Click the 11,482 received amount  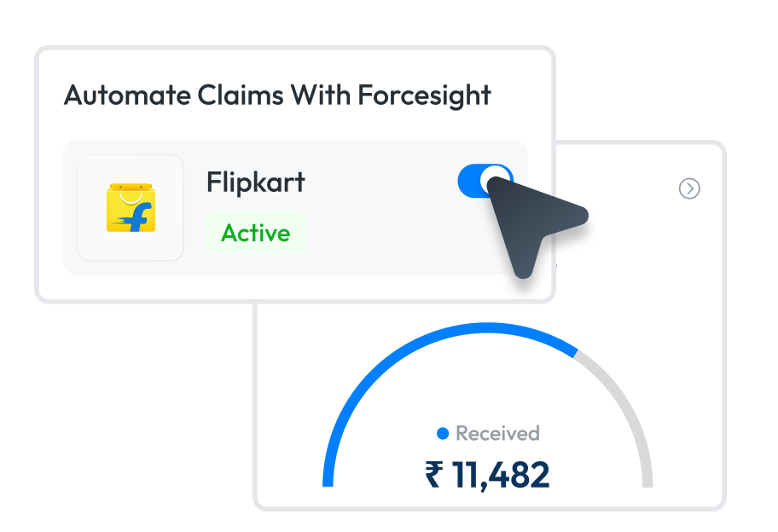pos(501,475)
